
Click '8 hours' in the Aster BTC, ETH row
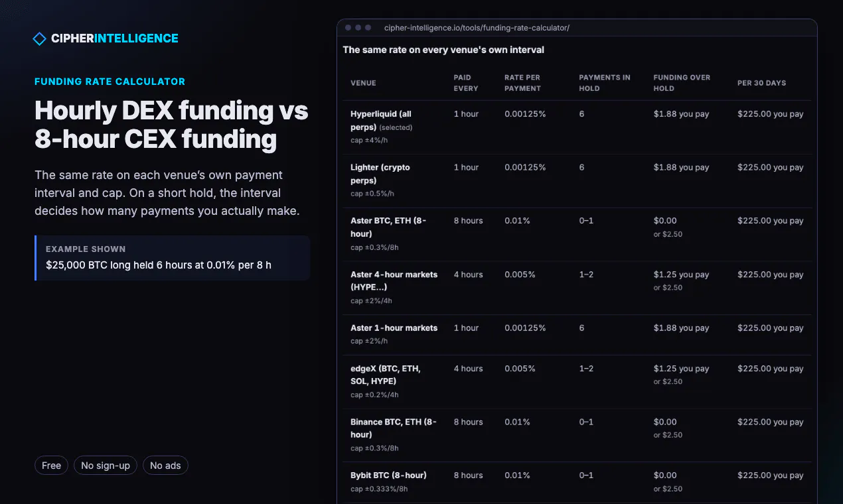469,221
